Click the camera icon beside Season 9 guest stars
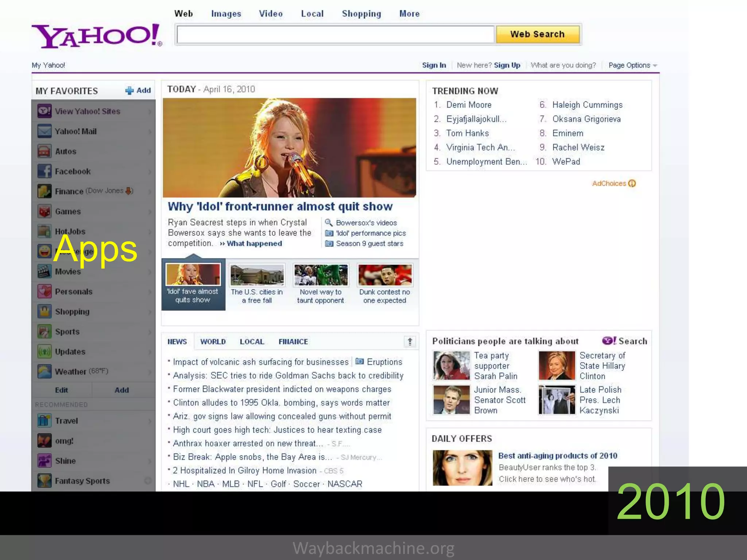This screenshot has height=560, width=747. [x=329, y=244]
